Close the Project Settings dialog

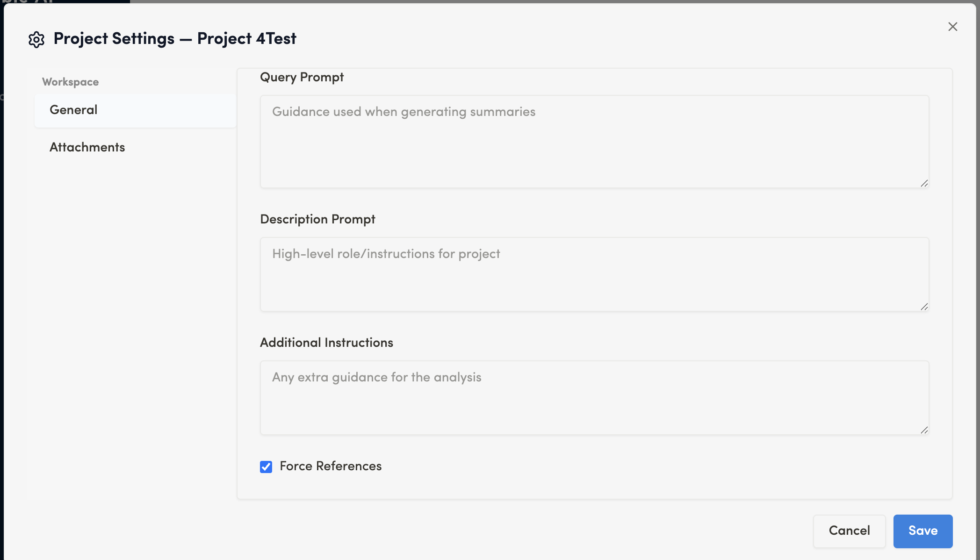tap(952, 27)
